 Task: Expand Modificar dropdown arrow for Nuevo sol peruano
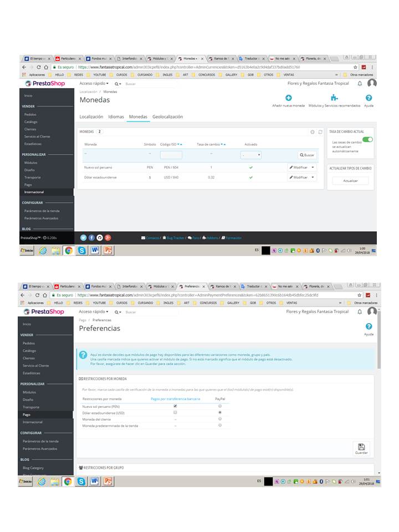click(313, 167)
